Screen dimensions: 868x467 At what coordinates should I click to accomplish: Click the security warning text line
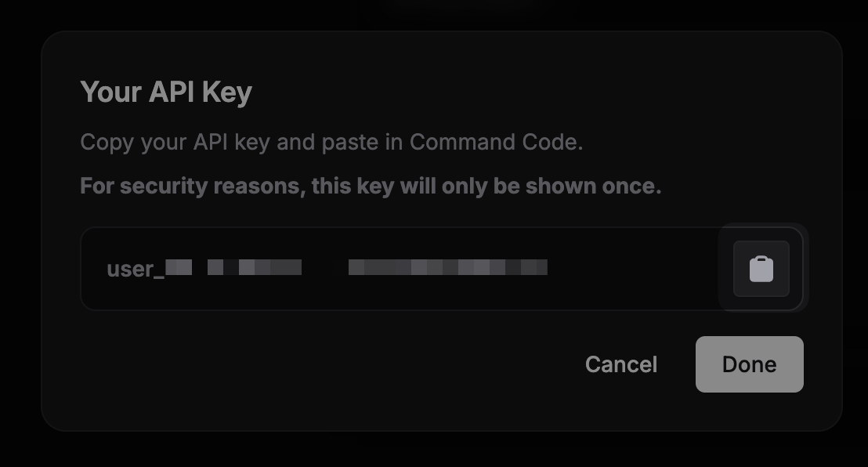click(x=371, y=186)
